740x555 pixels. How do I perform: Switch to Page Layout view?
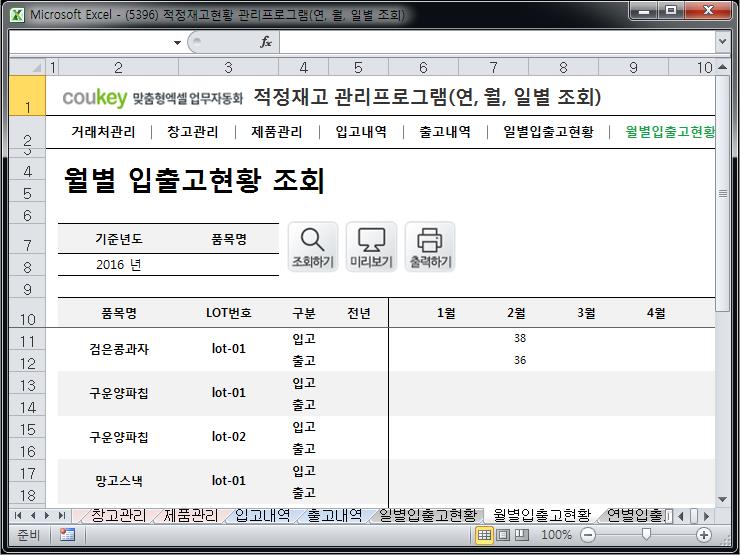coord(503,535)
